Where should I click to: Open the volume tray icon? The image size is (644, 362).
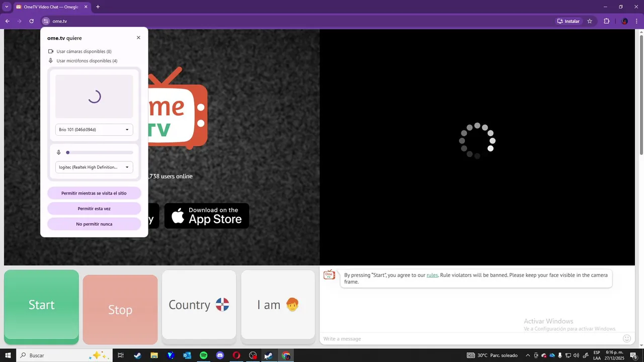576,355
